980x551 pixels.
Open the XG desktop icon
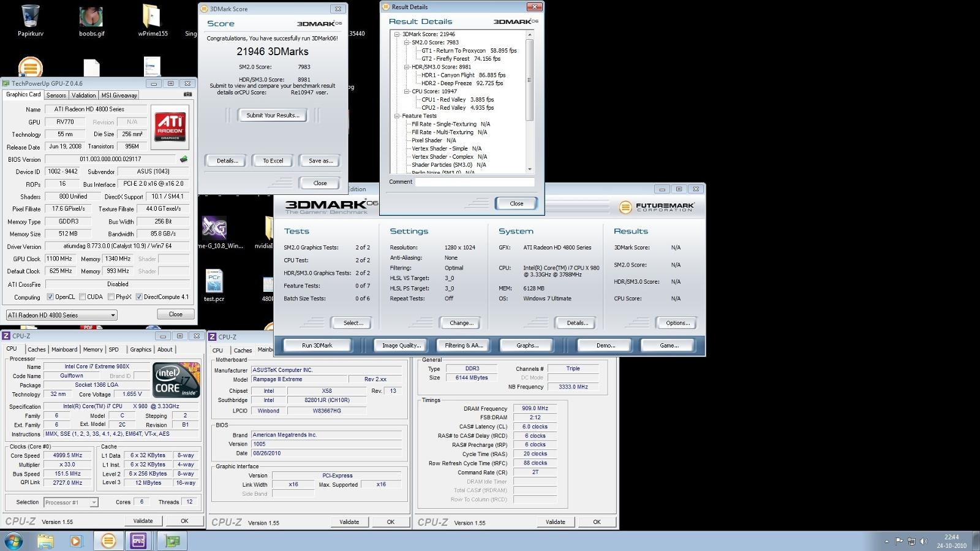pos(214,228)
